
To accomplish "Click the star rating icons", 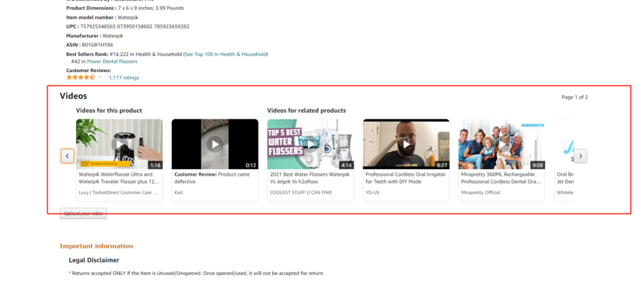I will [x=81, y=77].
